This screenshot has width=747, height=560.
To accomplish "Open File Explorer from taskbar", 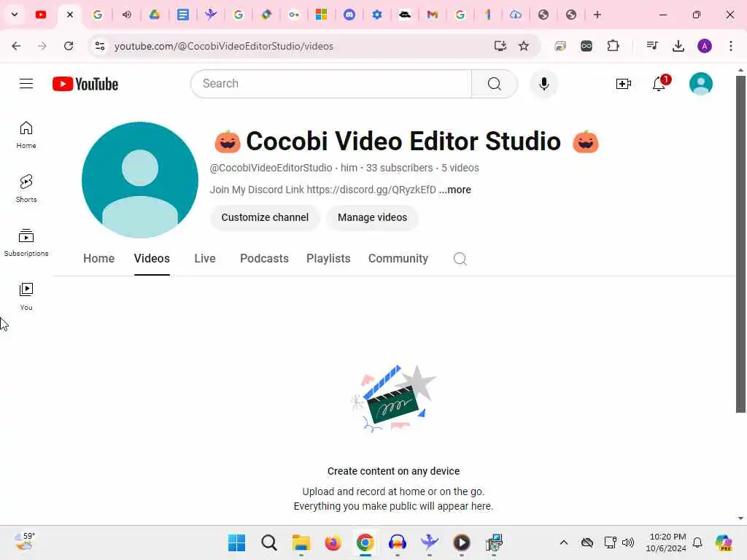I will point(301,542).
